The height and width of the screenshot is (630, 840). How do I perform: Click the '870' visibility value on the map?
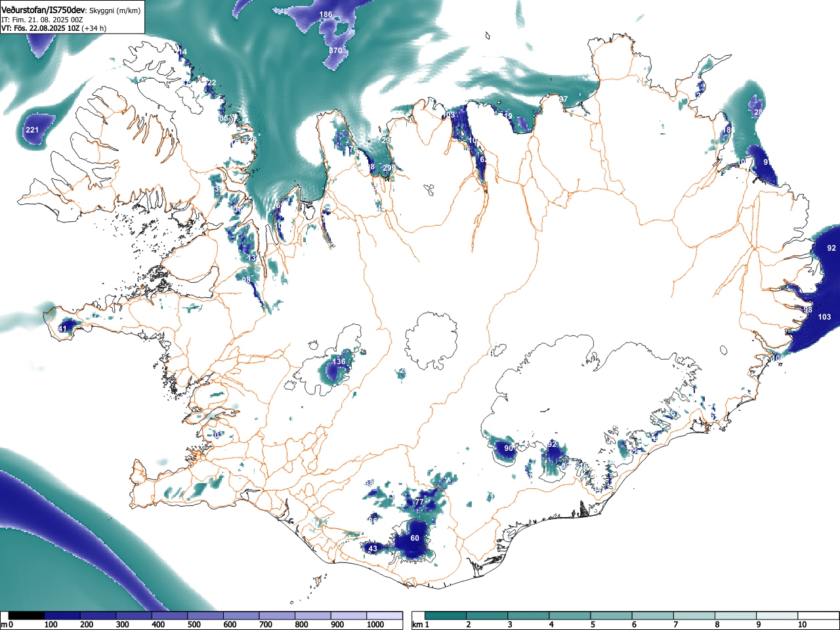coord(335,51)
